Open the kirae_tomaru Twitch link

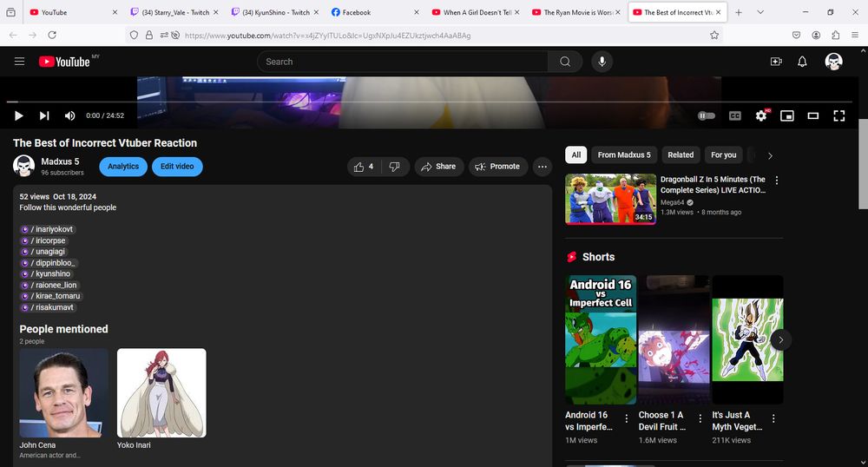(51, 296)
